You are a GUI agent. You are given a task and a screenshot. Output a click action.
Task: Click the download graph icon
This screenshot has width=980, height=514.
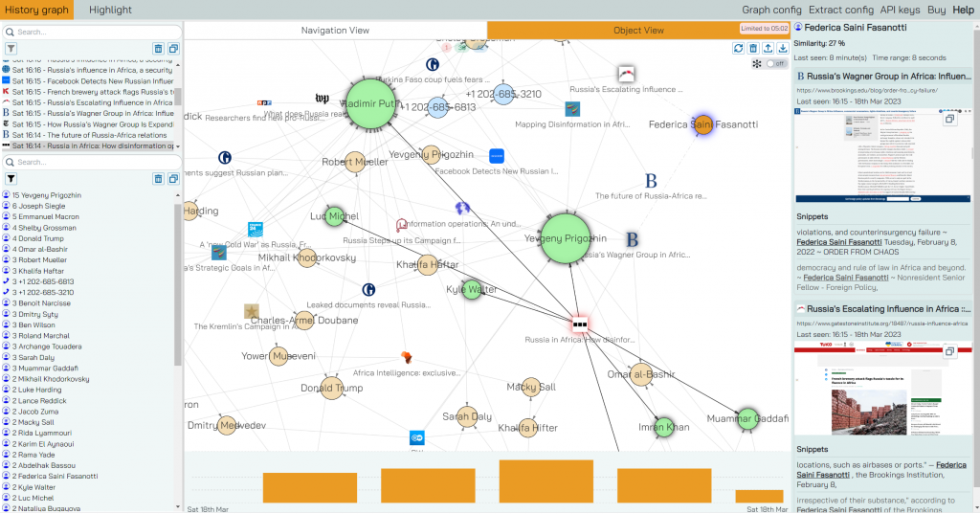(x=783, y=48)
